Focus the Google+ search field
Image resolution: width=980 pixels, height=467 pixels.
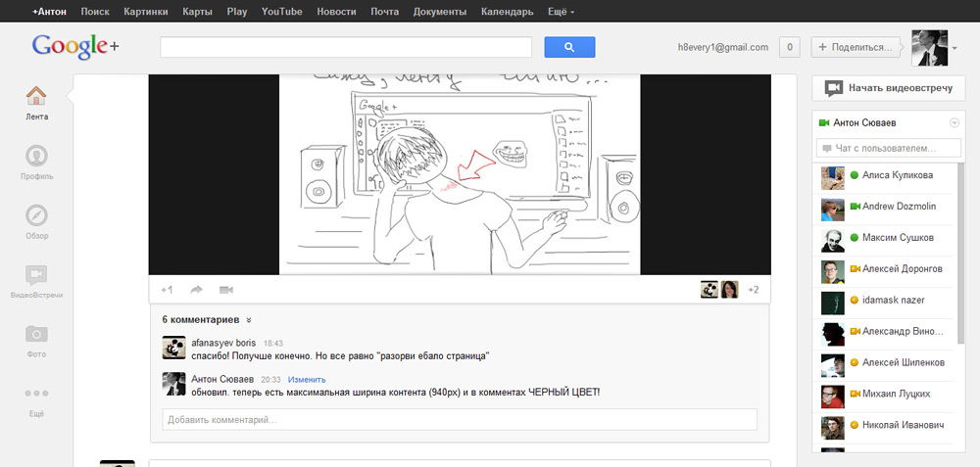346,47
